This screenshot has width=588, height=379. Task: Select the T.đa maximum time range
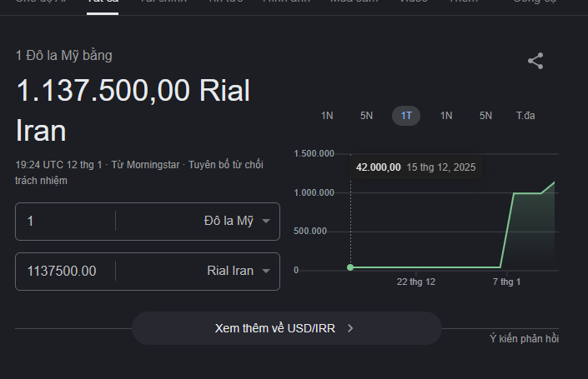click(x=525, y=116)
